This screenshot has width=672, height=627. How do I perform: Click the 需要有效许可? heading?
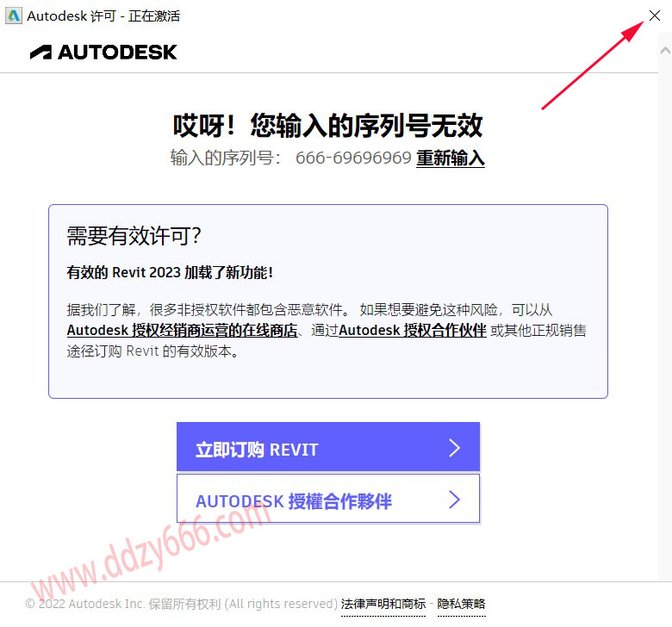[x=134, y=236]
